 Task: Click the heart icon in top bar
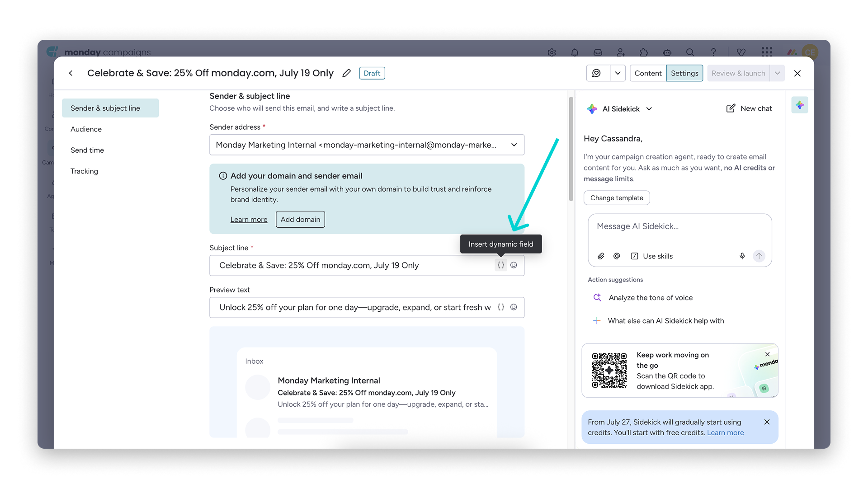tap(741, 52)
